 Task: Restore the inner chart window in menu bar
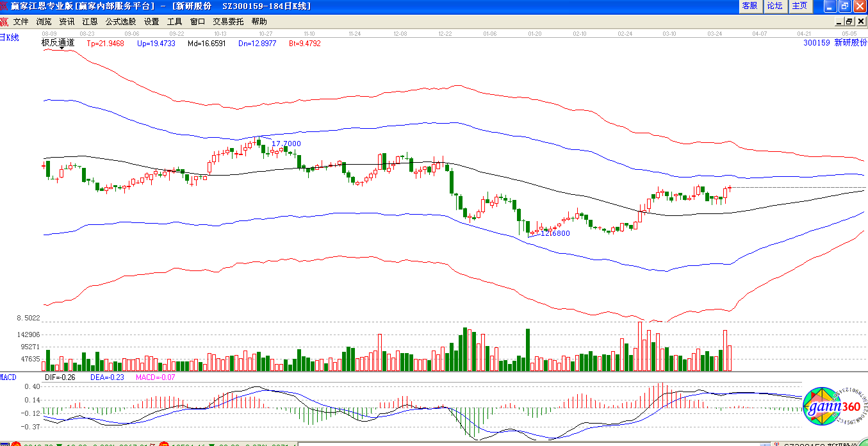click(849, 21)
